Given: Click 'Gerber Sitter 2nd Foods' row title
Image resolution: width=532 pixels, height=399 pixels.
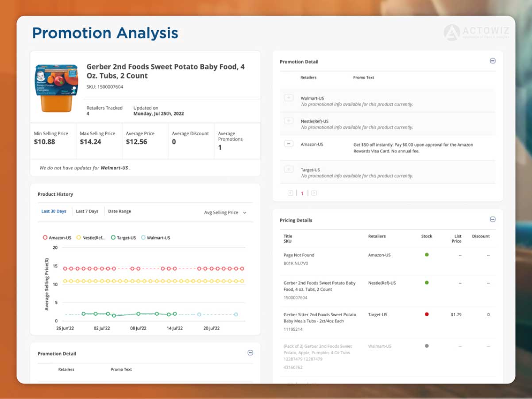Looking at the screenshot, I should click(320, 318).
